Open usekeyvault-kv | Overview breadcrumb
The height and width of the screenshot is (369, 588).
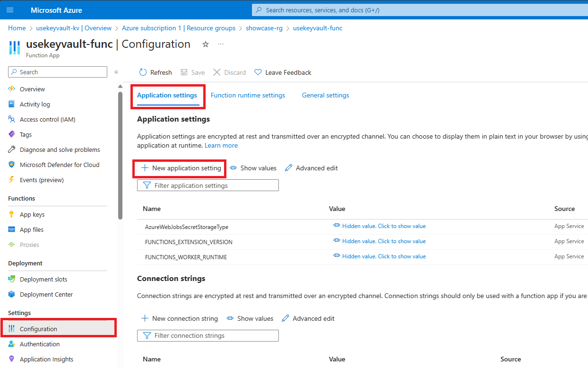click(74, 28)
